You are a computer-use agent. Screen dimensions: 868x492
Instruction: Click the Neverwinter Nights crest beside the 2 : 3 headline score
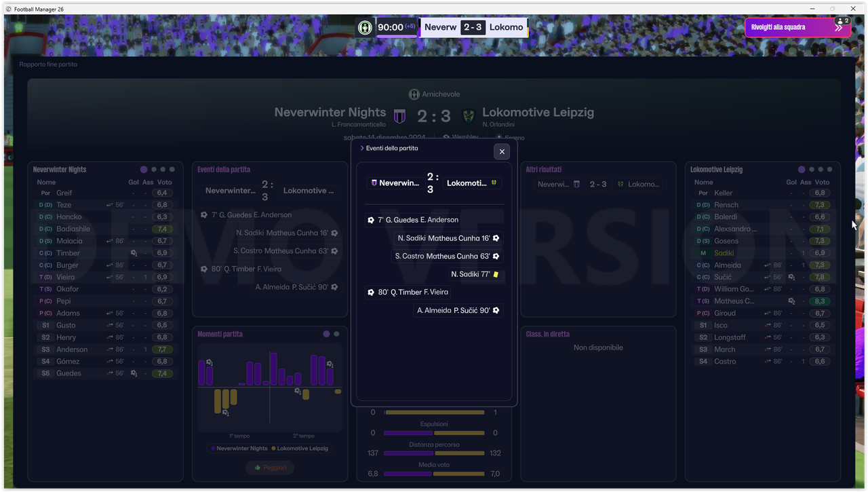tap(400, 116)
